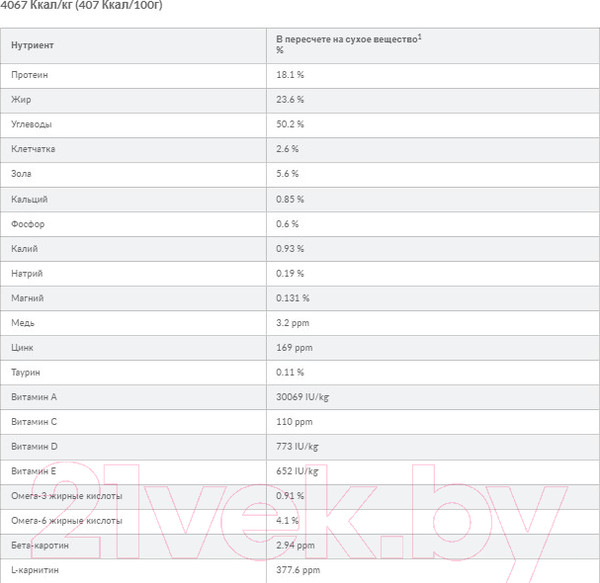This screenshot has height=583, width=600.
Task: Select the Фосфор row label
Action: [x=28, y=224]
